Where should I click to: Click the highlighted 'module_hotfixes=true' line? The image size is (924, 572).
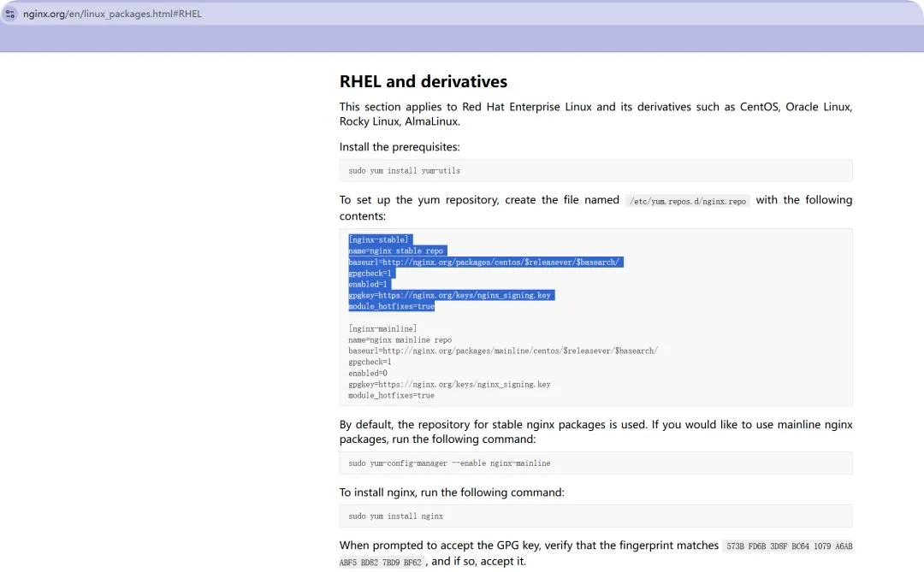[x=391, y=306]
